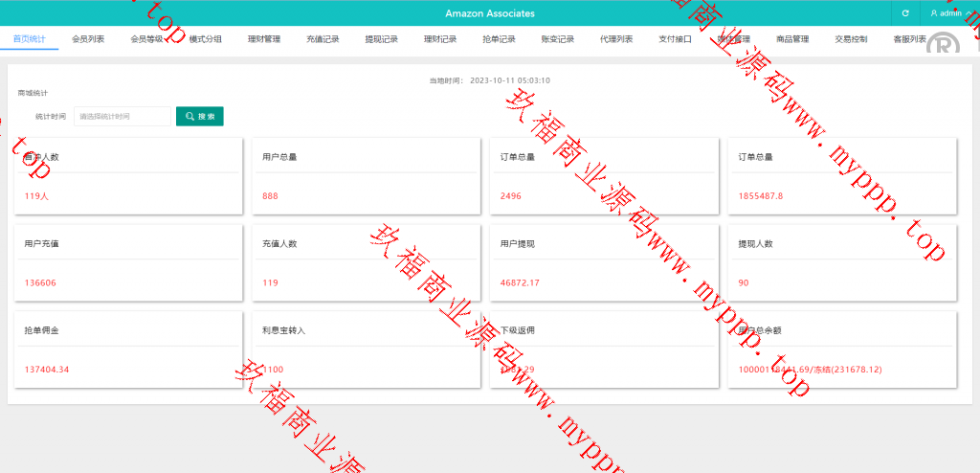Click the green 搜索 button
The width and height of the screenshot is (980, 473).
200,116
